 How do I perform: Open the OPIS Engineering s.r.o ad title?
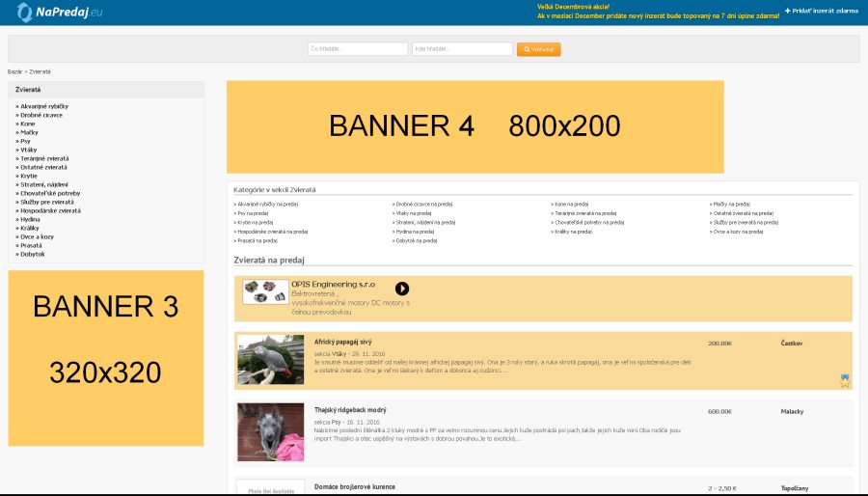(334, 285)
